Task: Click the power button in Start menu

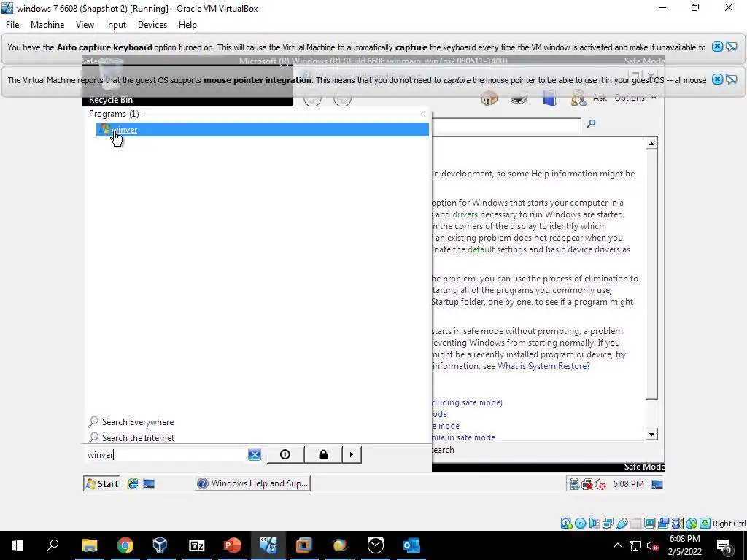Action: [x=285, y=455]
